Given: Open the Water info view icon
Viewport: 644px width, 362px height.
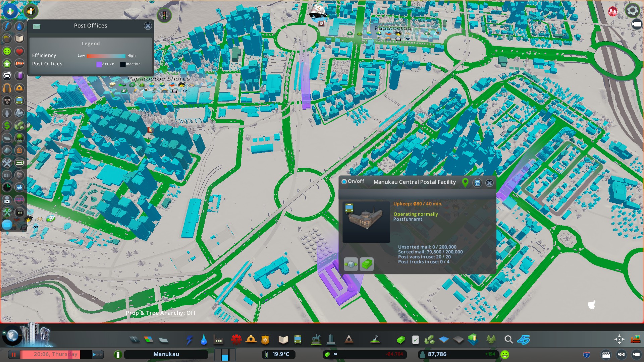Looking at the screenshot, I should pos(19,26).
